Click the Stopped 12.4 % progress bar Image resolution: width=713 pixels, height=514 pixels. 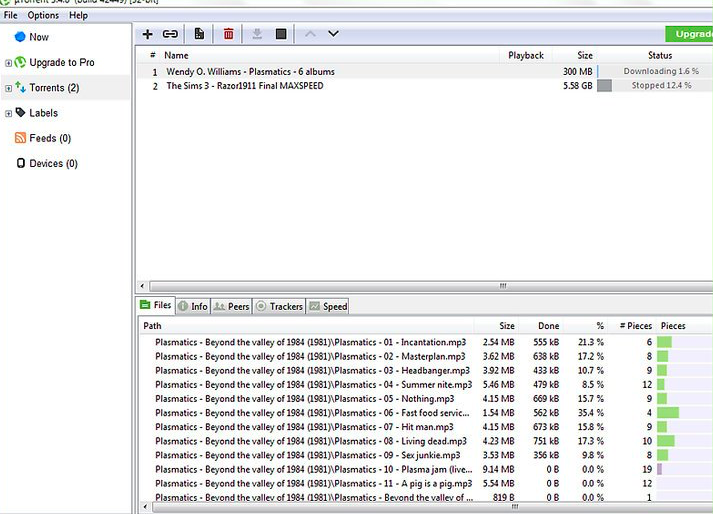click(655, 86)
